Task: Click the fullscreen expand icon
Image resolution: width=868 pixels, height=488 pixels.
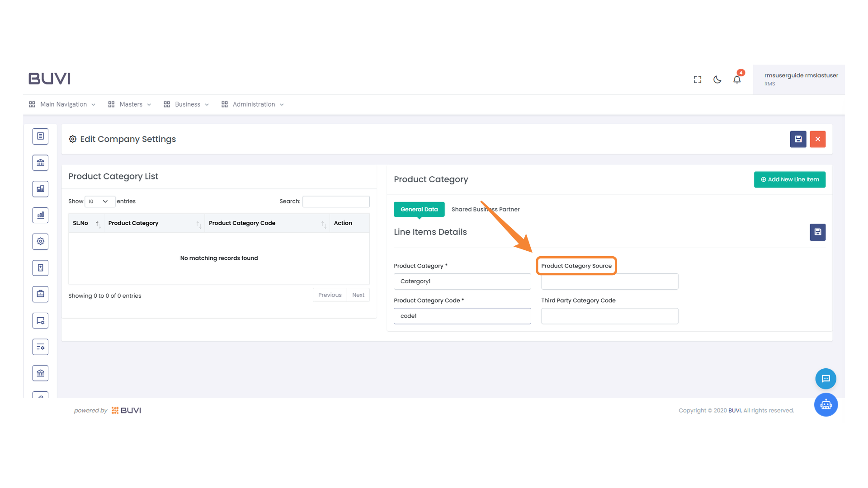Action: (698, 80)
